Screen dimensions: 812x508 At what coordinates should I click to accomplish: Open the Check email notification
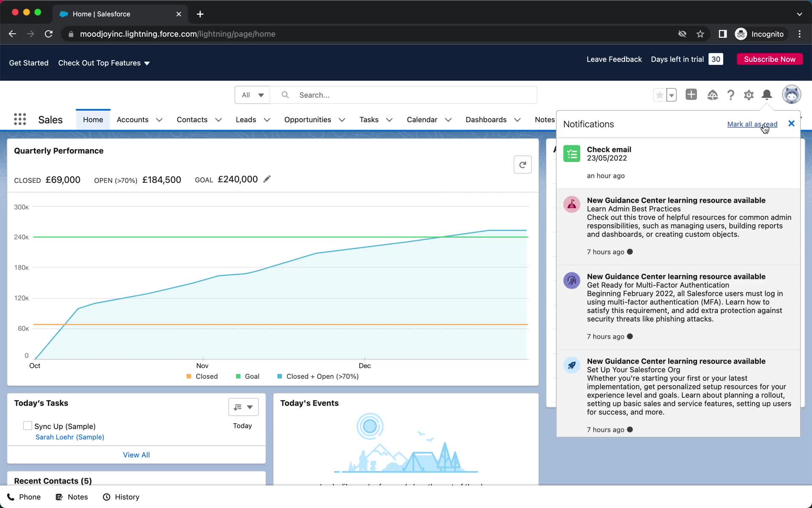coord(678,163)
